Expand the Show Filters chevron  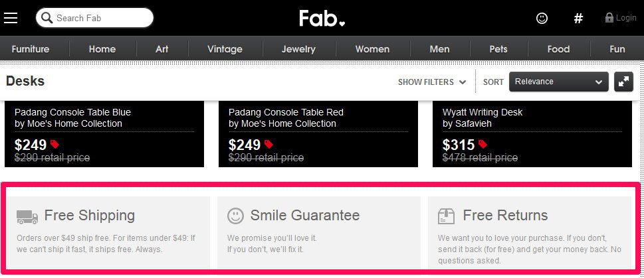463,82
